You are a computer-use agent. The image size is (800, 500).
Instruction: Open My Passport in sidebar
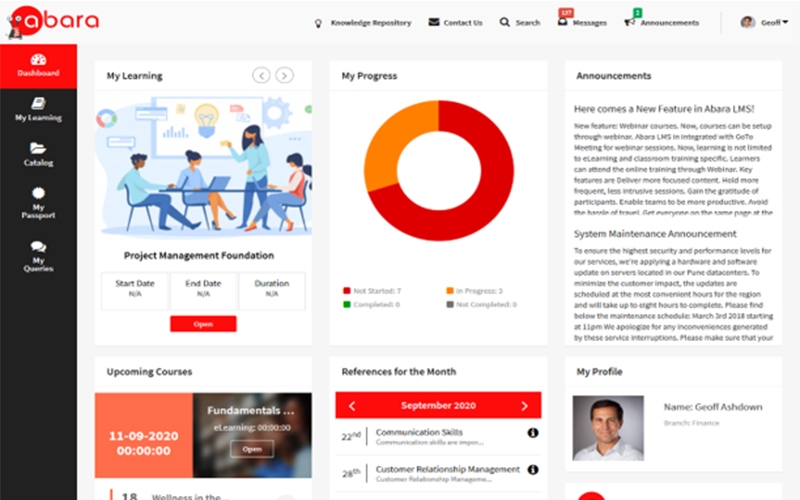pyautogui.click(x=38, y=203)
